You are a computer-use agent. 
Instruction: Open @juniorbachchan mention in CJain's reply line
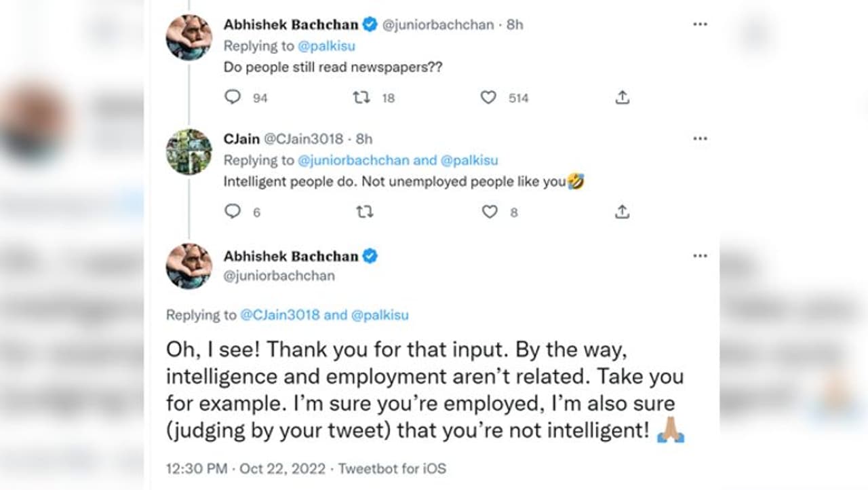[353, 160]
